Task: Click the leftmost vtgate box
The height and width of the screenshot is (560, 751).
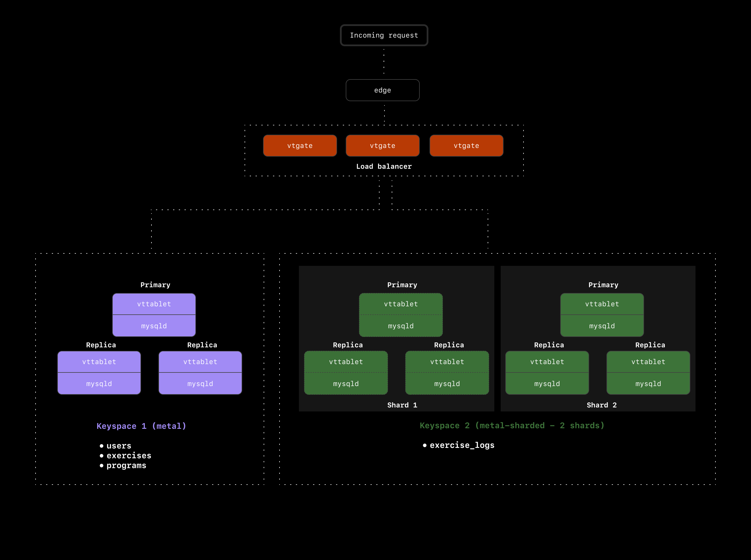Action: pos(300,146)
